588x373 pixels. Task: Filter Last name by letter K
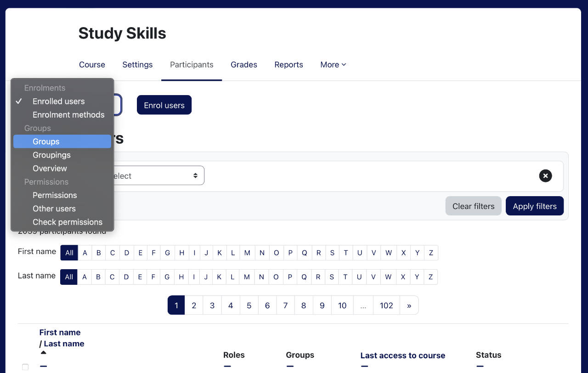click(x=219, y=277)
